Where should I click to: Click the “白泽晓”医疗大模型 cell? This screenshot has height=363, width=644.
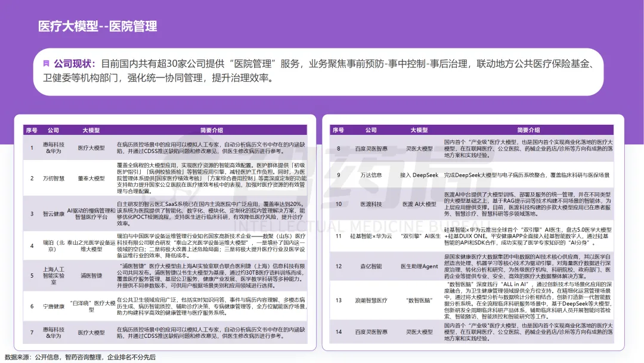(91, 306)
